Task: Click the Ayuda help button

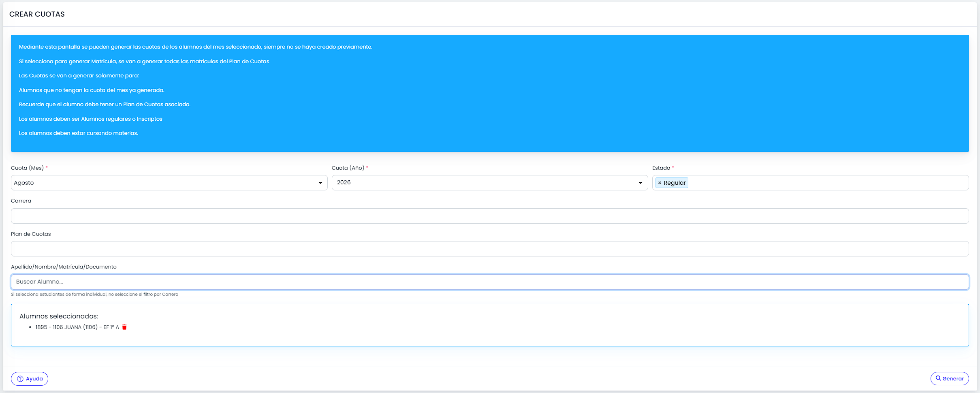Action: point(30,379)
